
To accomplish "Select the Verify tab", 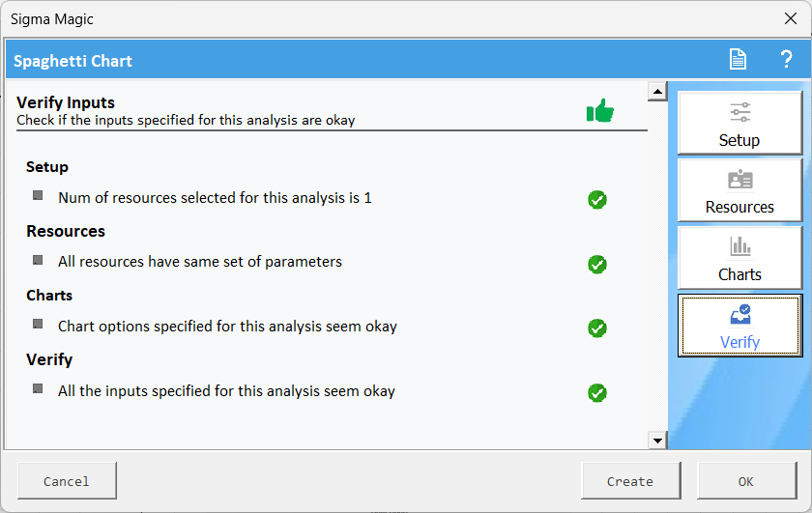I will (x=739, y=327).
